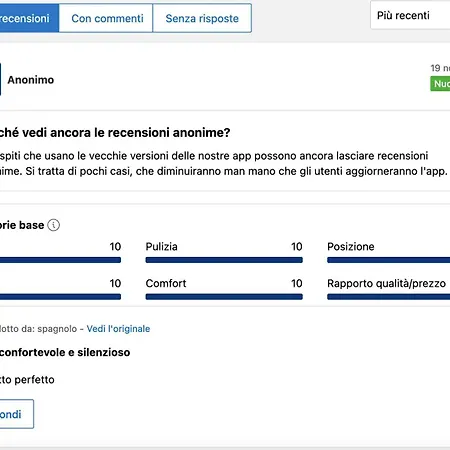Open the Vedi l'originale link
Screen dimensions: 450x450
tap(118, 329)
